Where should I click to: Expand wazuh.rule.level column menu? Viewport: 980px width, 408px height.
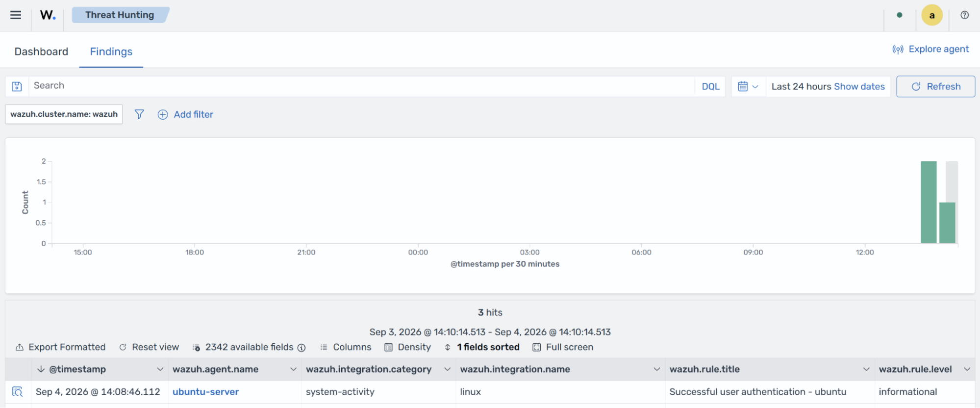pos(967,369)
